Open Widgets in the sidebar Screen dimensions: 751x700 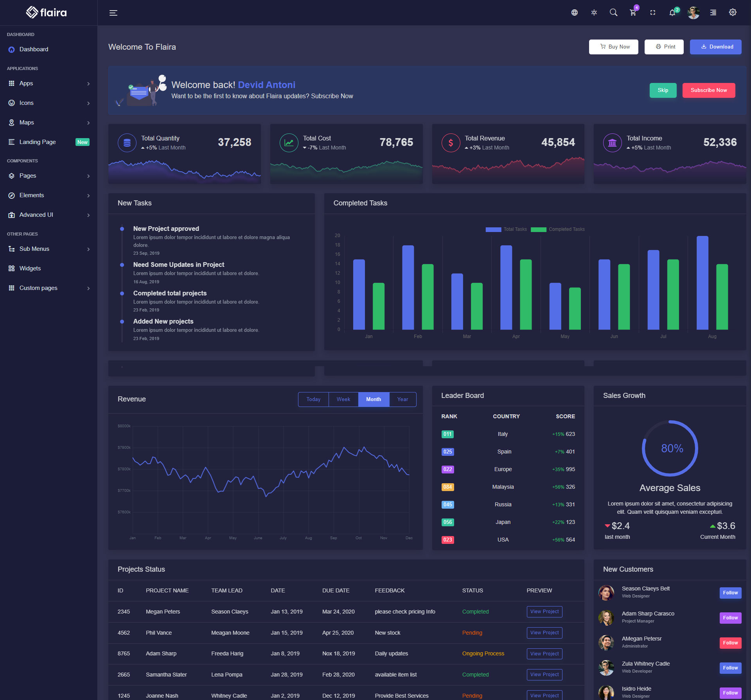point(30,268)
